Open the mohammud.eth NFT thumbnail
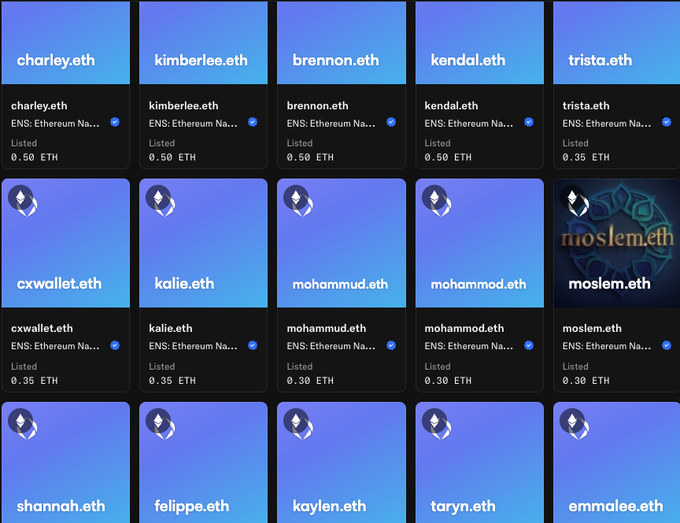The height and width of the screenshot is (523, 680). pos(341,243)
